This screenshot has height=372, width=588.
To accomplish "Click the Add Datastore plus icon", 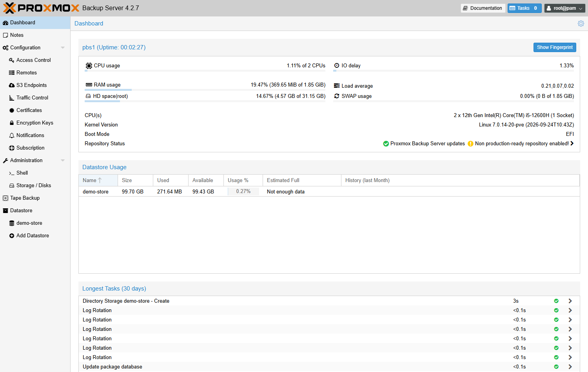I will point(12,236).
